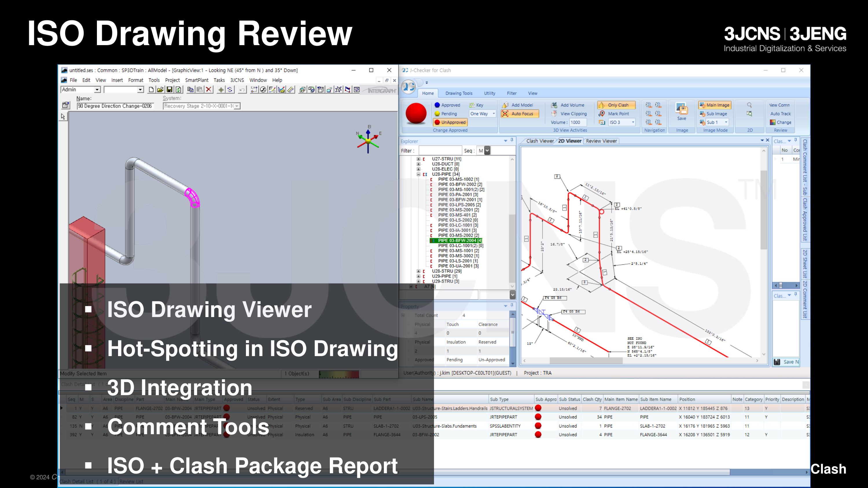
Task: Click the Refresh workspace icon in SP3D toolbar
Action: click(x=179, y=90)
